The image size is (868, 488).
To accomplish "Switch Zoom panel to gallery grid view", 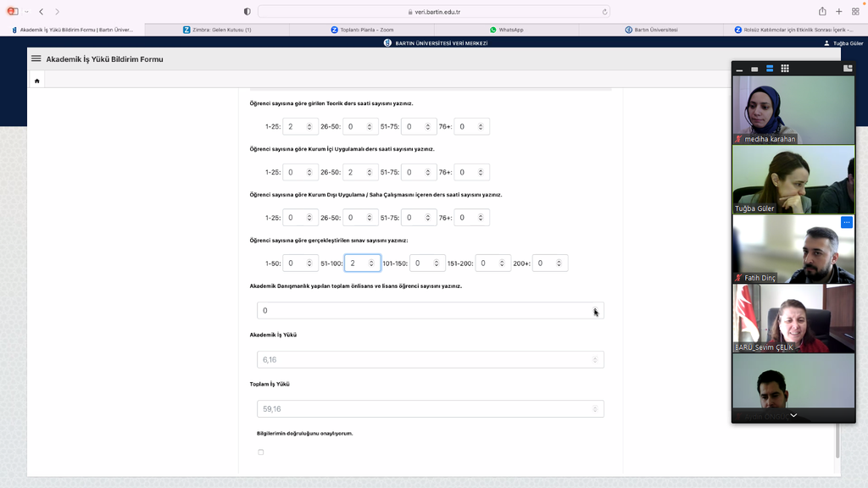I will 785,69.
